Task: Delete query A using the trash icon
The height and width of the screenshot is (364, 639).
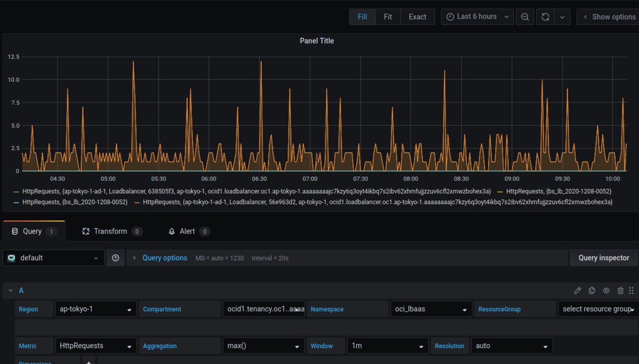Action: (620, 291)
